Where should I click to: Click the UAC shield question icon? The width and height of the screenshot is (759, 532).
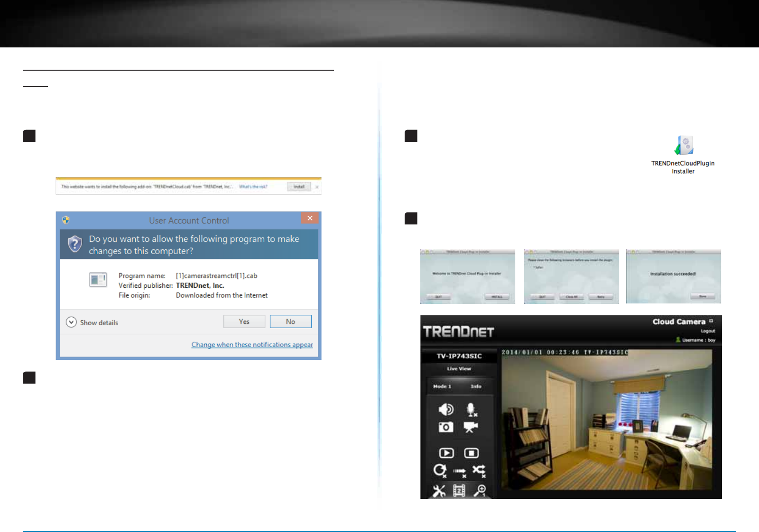tap(75, 244)
